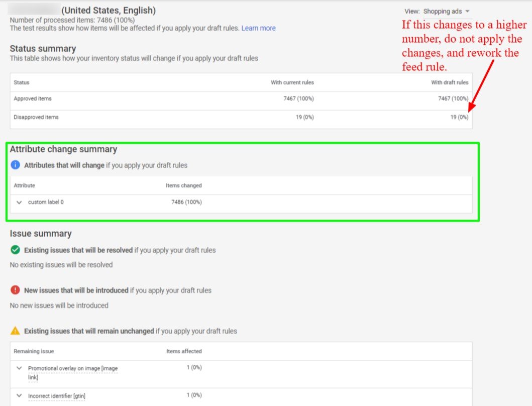The width and height of the screenshot is (532, 406).
Task: Expand the Incorrect identifier gtin issue
Action: pos(19,395)
